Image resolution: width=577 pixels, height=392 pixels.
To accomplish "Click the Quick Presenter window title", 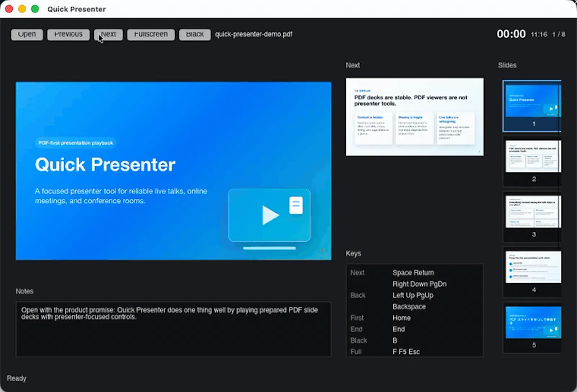I will (76, 9).
